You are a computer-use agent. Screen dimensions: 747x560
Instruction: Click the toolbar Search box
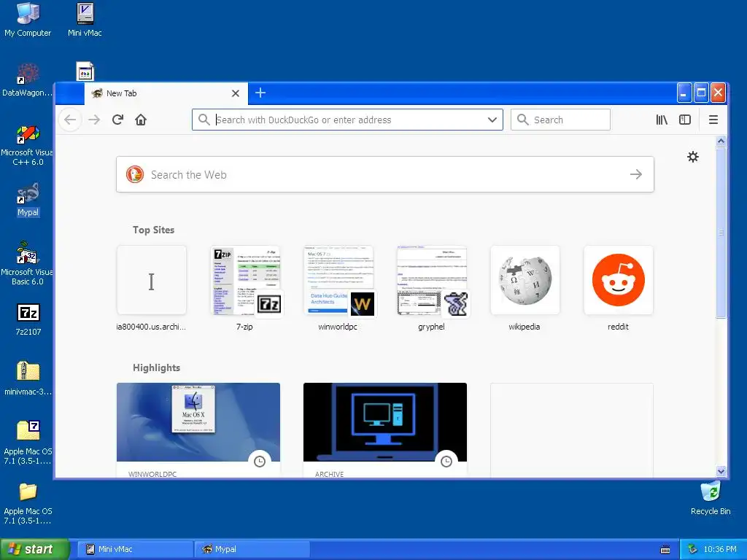click(x=560, y=120)
